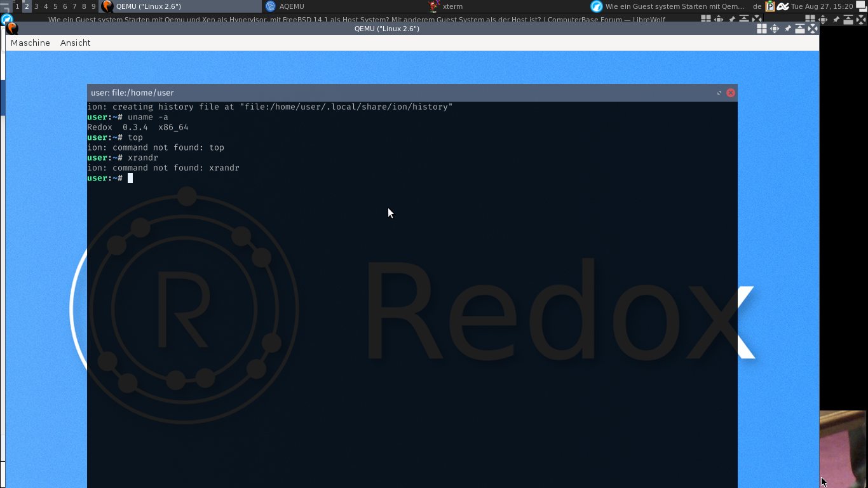Click the clock showing Tue Aug 27, 15:20
Viewport: 868px width, 488px height.
822,6
